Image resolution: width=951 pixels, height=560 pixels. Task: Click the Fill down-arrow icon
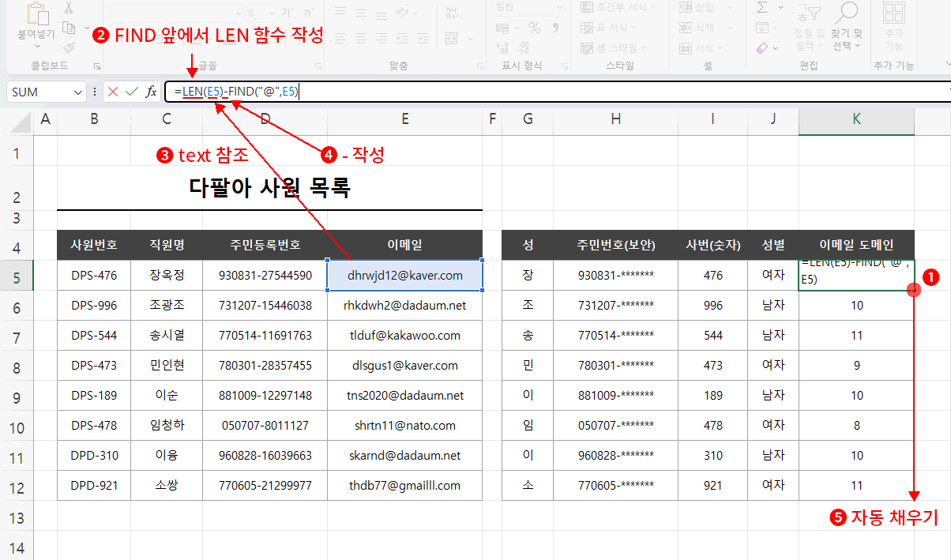(761, 28)
